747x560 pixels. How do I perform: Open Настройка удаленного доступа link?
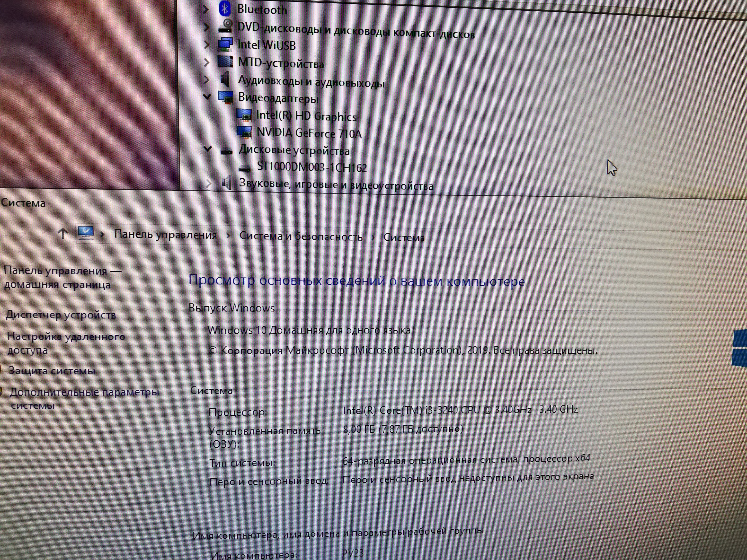click(66, 343)
